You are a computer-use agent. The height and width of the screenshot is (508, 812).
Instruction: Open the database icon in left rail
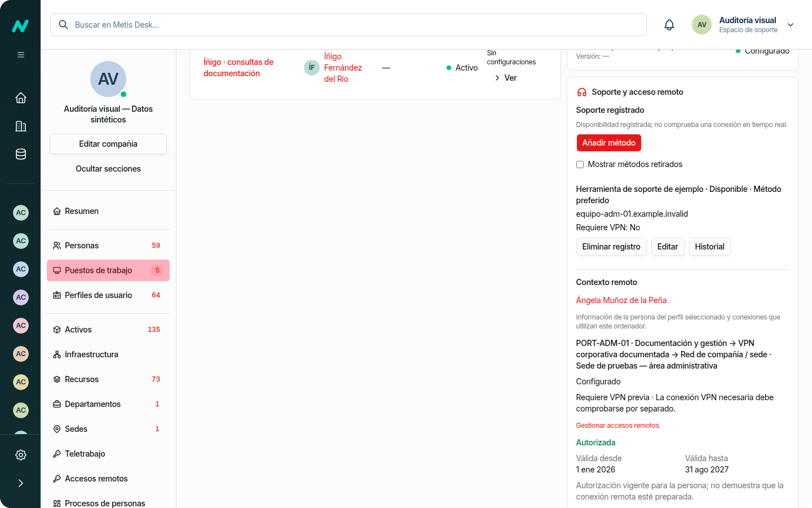[21, 154]
